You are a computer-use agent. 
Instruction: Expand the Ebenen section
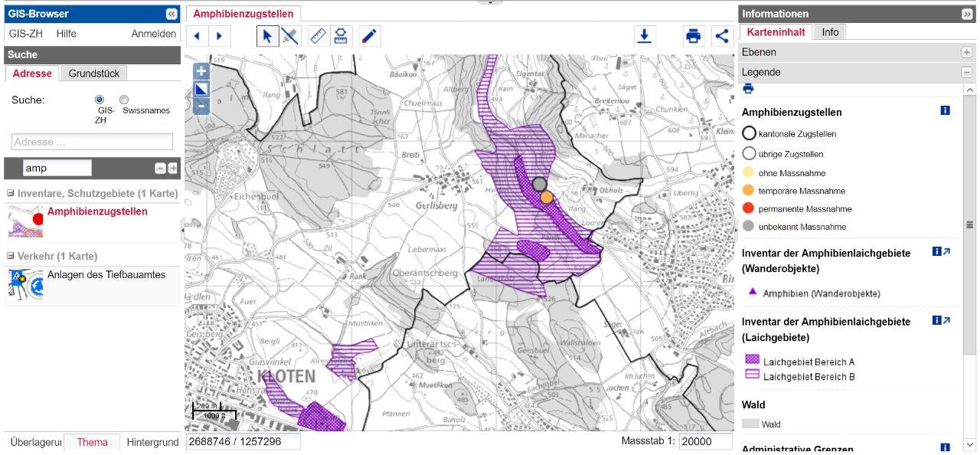pos(966,52)
